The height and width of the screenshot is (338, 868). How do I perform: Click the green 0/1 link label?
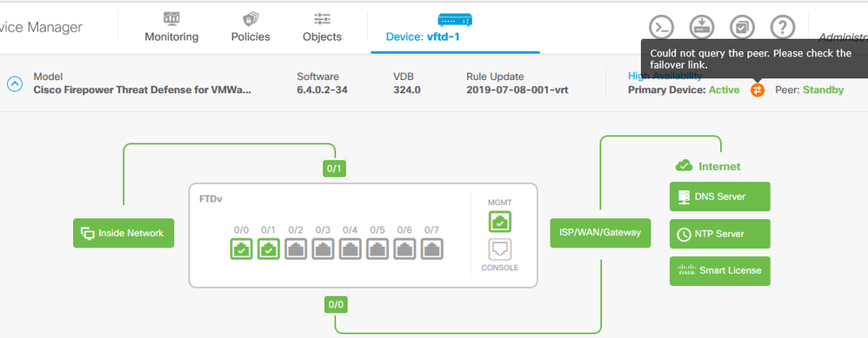click(x=334, y=169)
